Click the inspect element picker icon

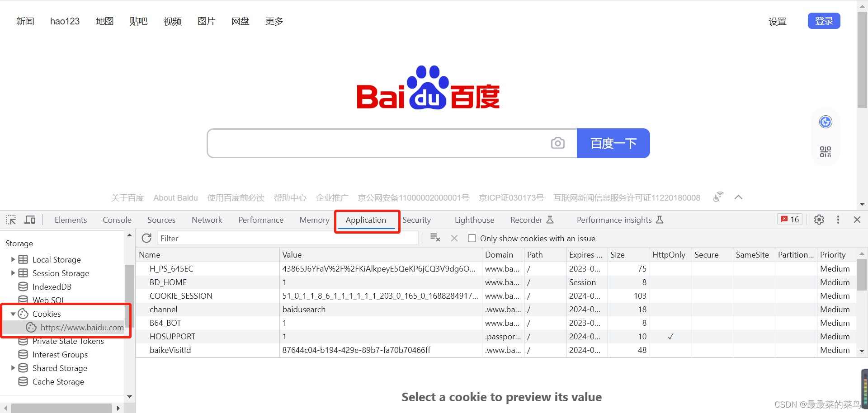click(11, 220)
